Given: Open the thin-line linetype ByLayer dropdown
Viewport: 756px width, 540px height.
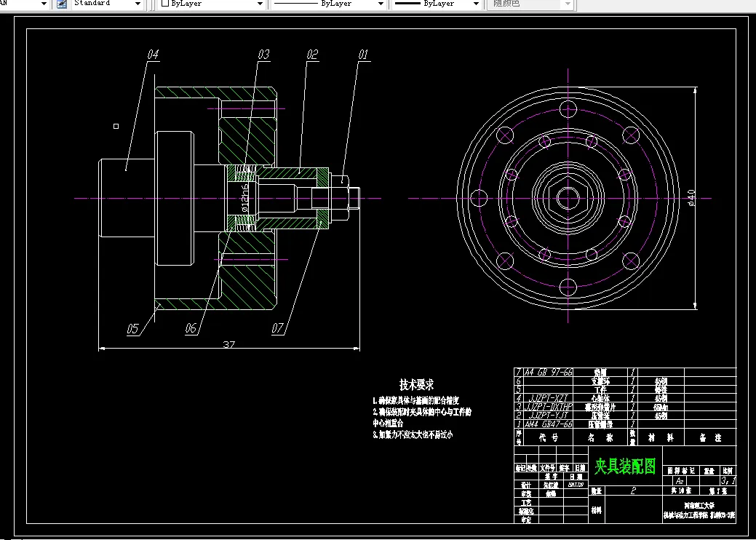Looking at the screenshot, I should click(381, 4).
